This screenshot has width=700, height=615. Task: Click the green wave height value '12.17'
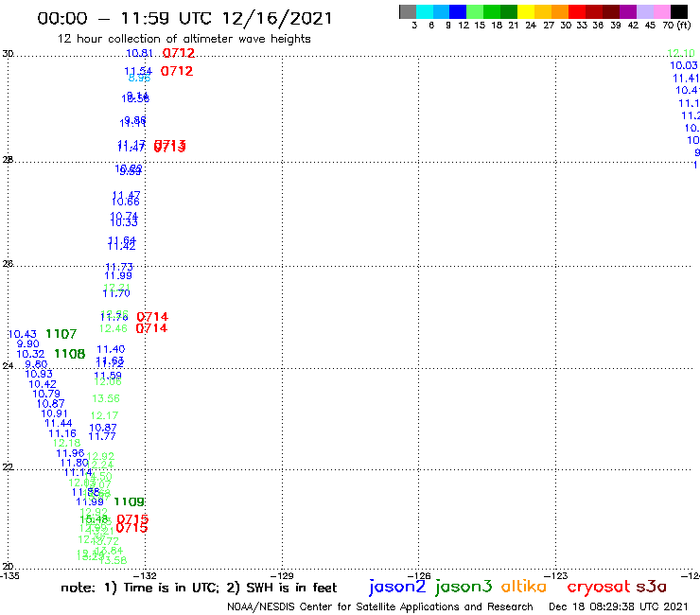[104, 415]
